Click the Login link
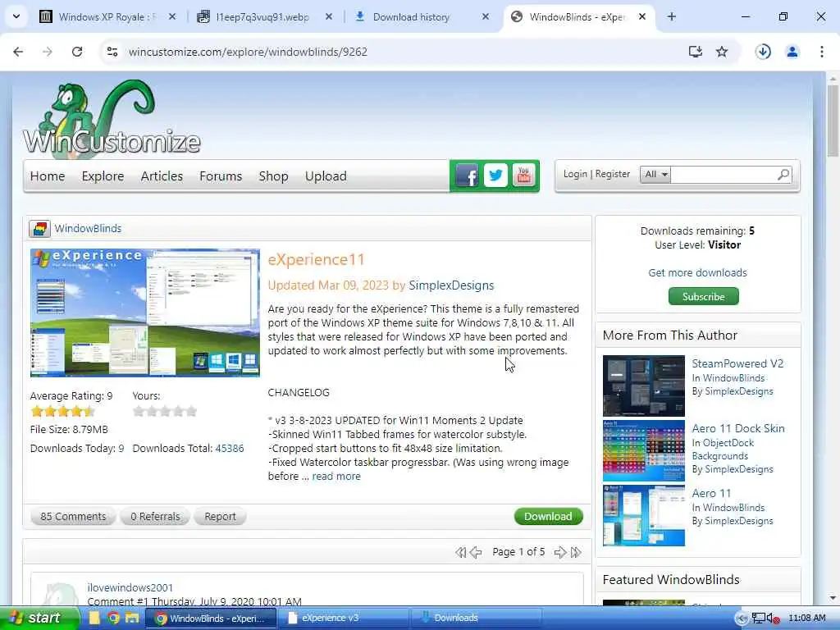The image size is (840, 630). 575,174
